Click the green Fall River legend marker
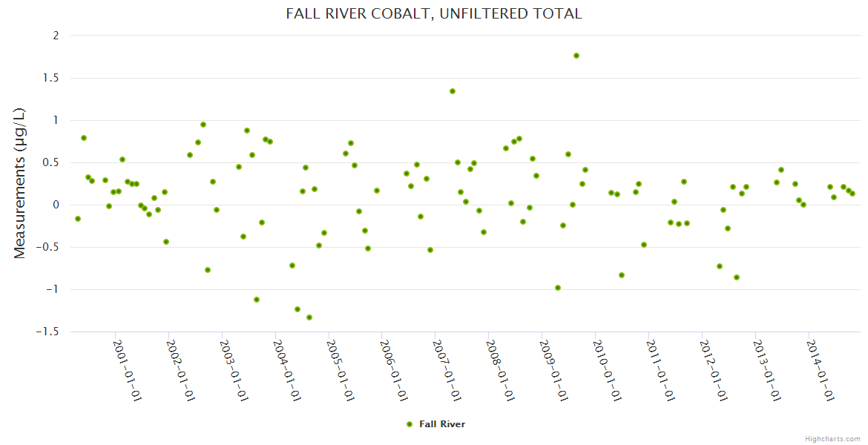Viewport: 868px width, 445px height. click(x=409, y=424)
